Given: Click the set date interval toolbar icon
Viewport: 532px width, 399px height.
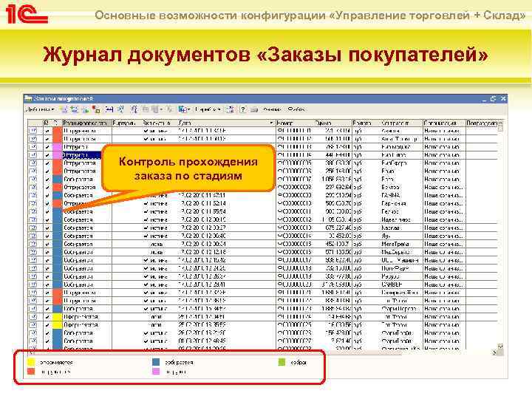Looking at the screenshot, I should point(109,109).
